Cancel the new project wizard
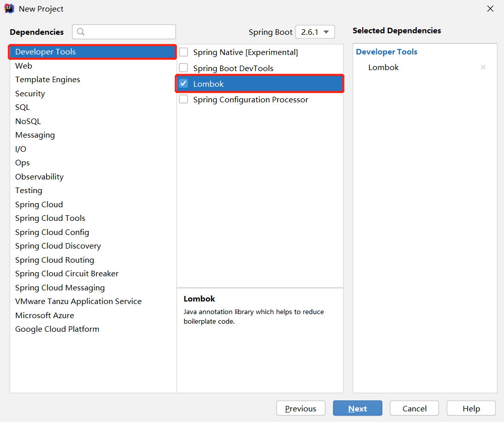This screenshot has width=504, height=422. tap(414, 408)
